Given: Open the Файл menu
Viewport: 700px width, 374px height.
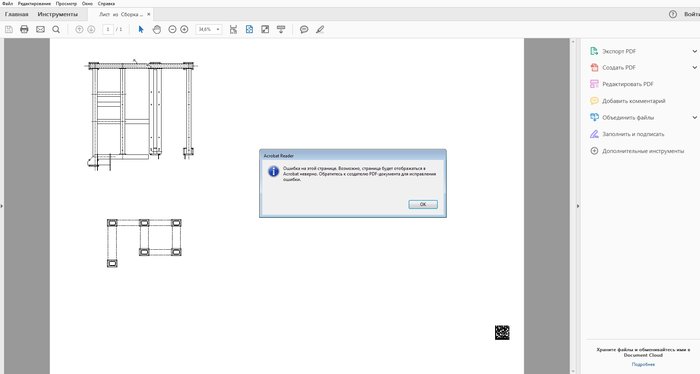Looking at the screenshot, I should [x=8, y=3].
